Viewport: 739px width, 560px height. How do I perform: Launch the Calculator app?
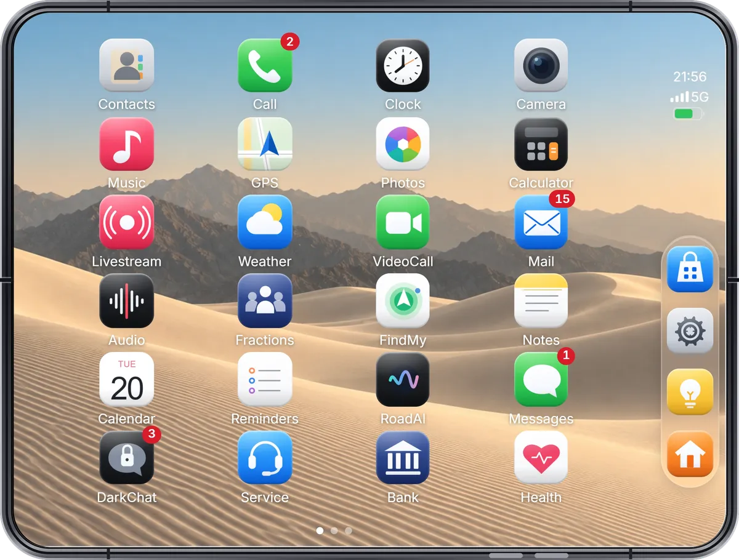[541, 145]
